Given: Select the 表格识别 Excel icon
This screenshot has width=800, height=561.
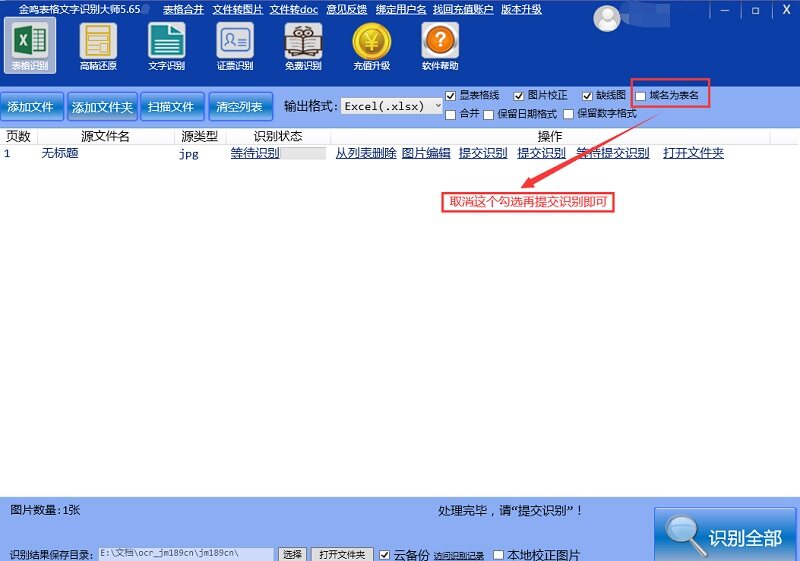Looking at the screenshot, I should tap(30, 45).
